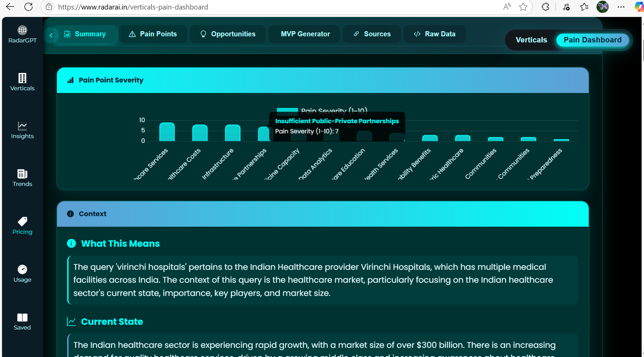Image resolution: width=644 pixels, height=357 pixels.
Task: Click the Context section header
Action: point(322,214)
